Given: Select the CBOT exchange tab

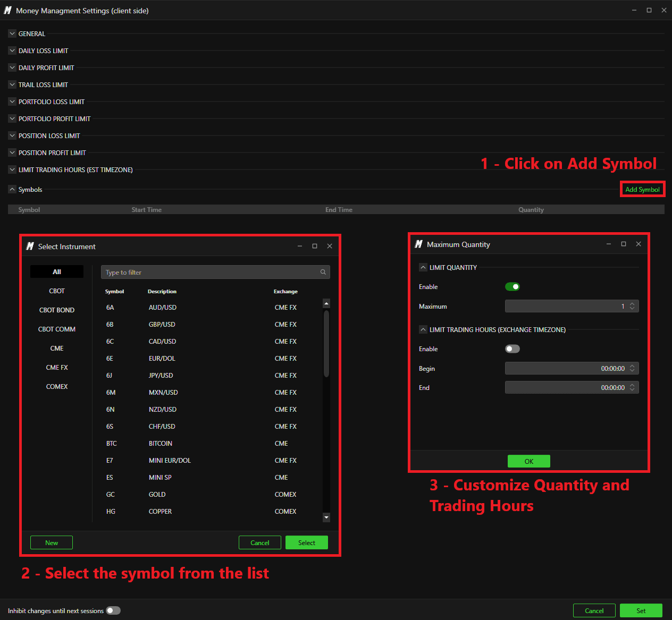Looking at the screenshot, I should pos(57,291).
